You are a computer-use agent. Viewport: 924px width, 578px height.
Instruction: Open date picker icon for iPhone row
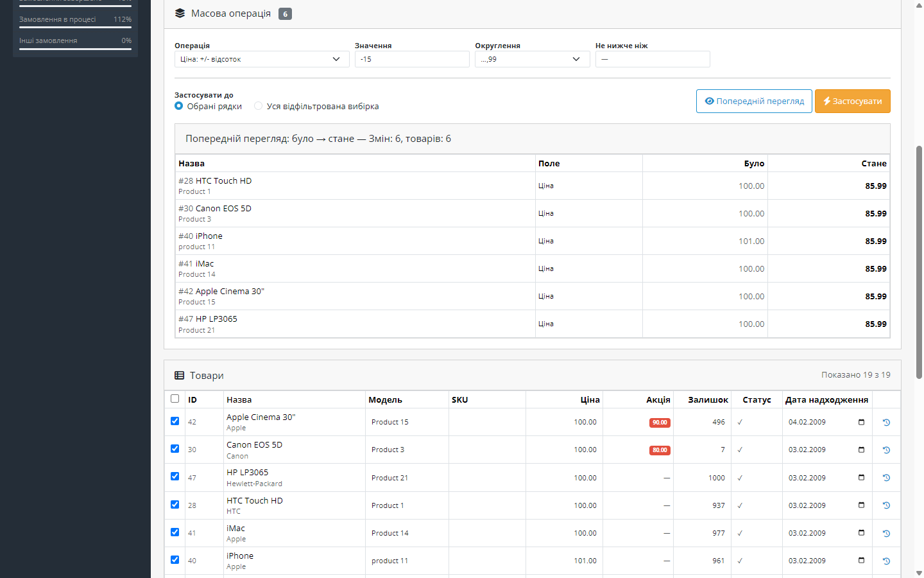(x=861, y=561)
